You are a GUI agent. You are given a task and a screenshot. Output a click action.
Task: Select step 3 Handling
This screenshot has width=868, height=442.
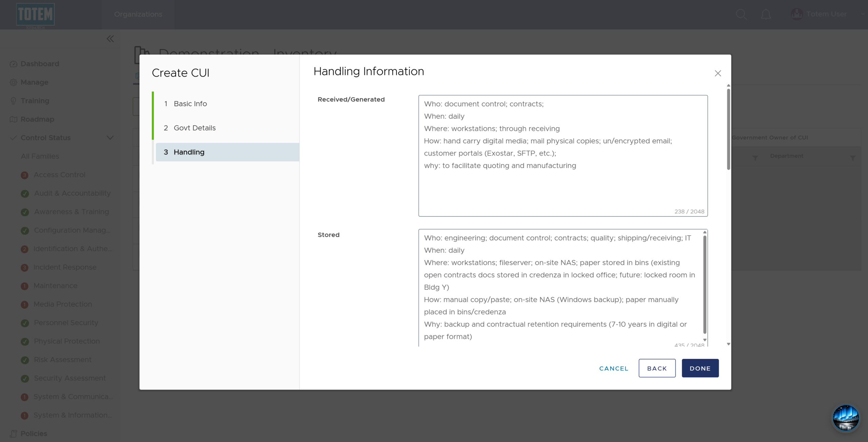pyautogui.click(x=228, y=152)
